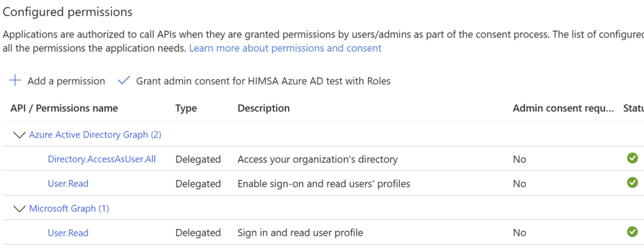The height and width of the screenshot is (249, 644).
Task: Grant admin consent for HIMSA Azure AD test
Action: tap(264, 81)
